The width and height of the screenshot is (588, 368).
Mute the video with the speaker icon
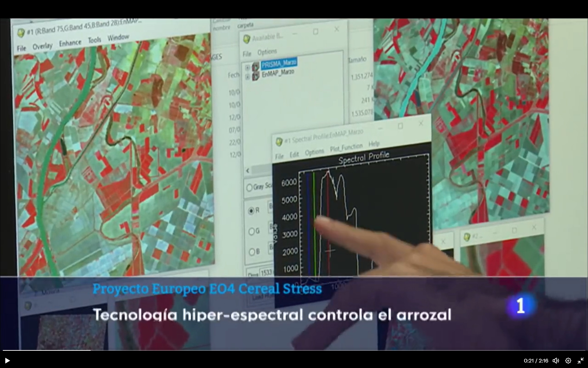point(556,361)
